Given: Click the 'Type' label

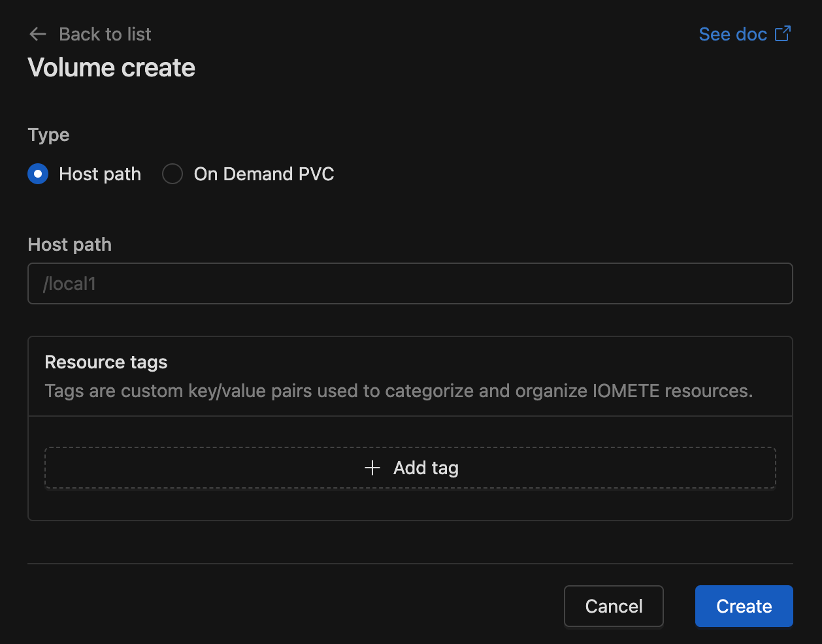Looking at the screenshot, I should pyautogui.click(x=48, y=135).
